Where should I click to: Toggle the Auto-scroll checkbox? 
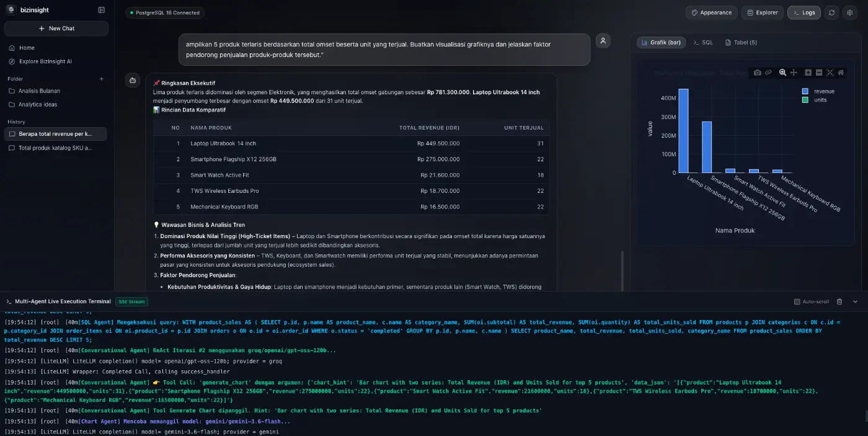[x=797, y=301]
